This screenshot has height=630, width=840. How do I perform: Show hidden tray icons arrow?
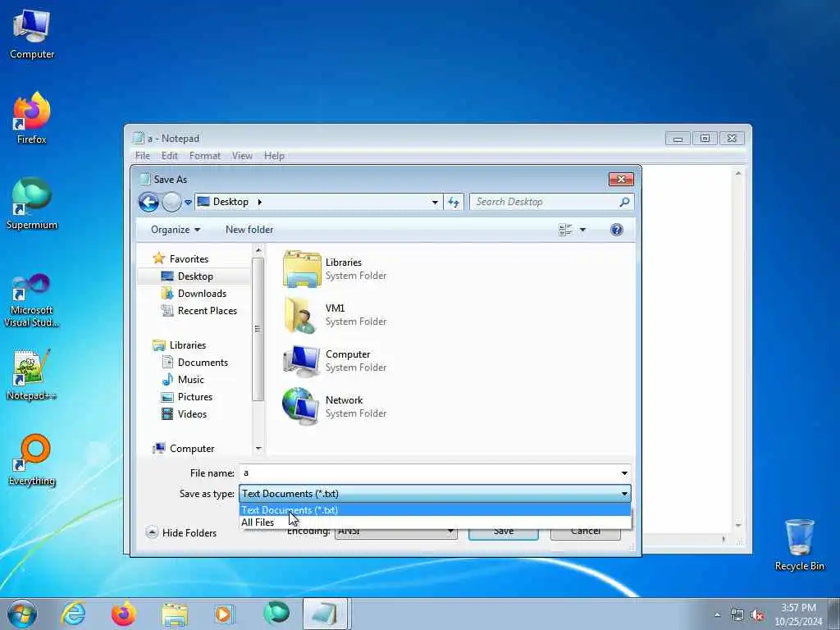[717, 615]
